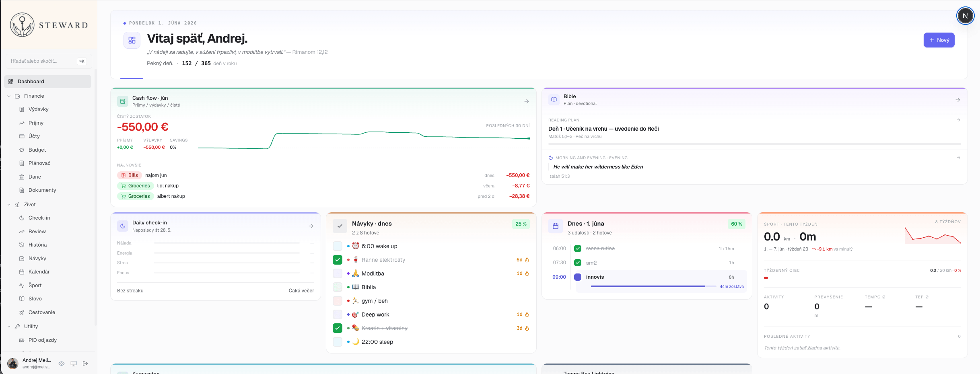Toggle the privacy eye icon by user profile
The width and height of the screenshot is (980, 374).
point(62,364)
